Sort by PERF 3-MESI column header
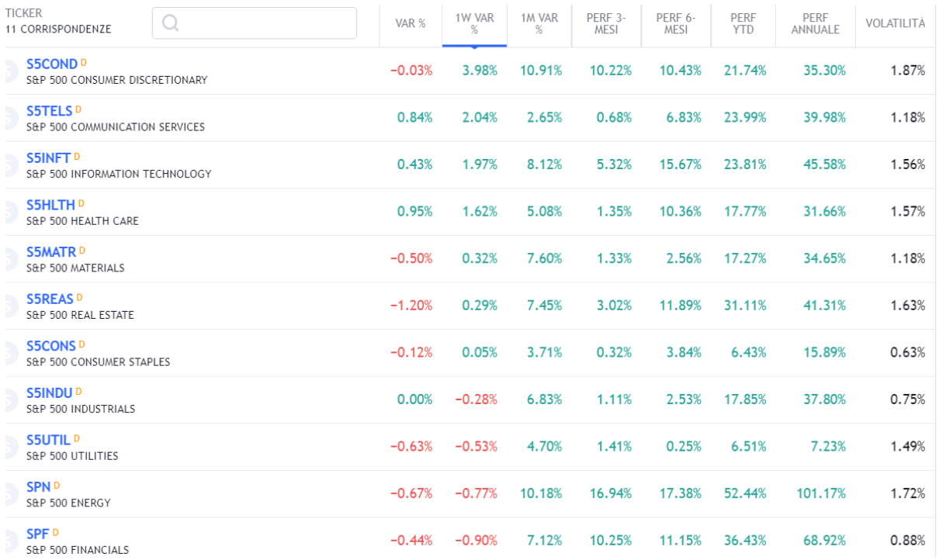The width and height of the screenshot is (939, 560). (606, 24)
